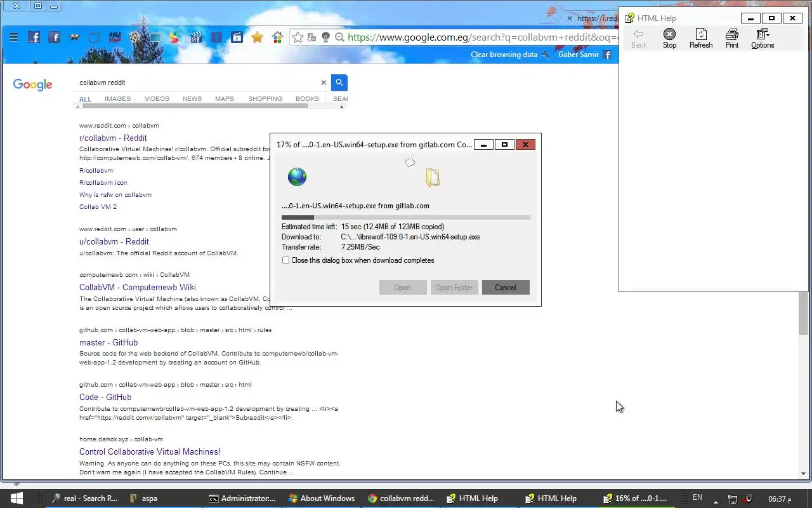Click the Gaber Samir profile name
Image resolution: width=812 pixels, height=508 pixels.
(x=579, y=55)
